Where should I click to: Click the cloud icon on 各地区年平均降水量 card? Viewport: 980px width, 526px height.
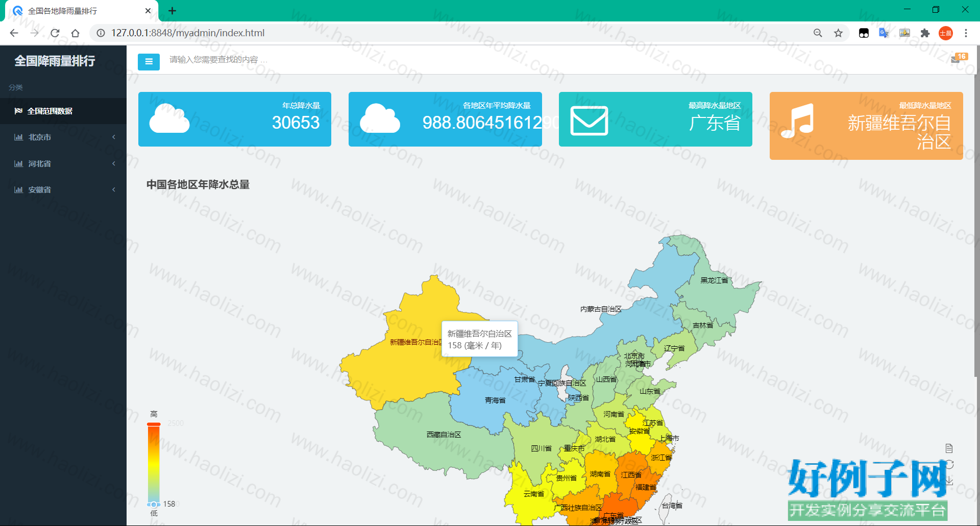pyautogui.click(x=380, y=118)
